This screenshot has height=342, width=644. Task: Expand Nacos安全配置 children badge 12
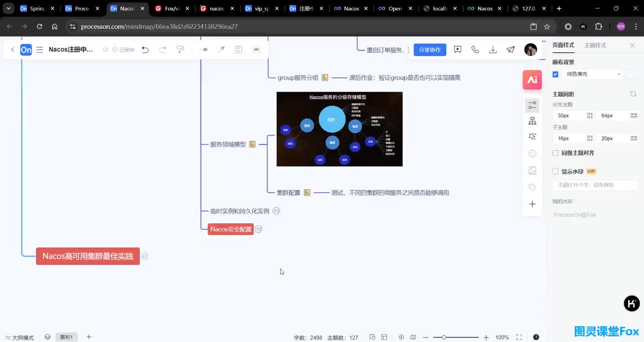tap(259, 229)
